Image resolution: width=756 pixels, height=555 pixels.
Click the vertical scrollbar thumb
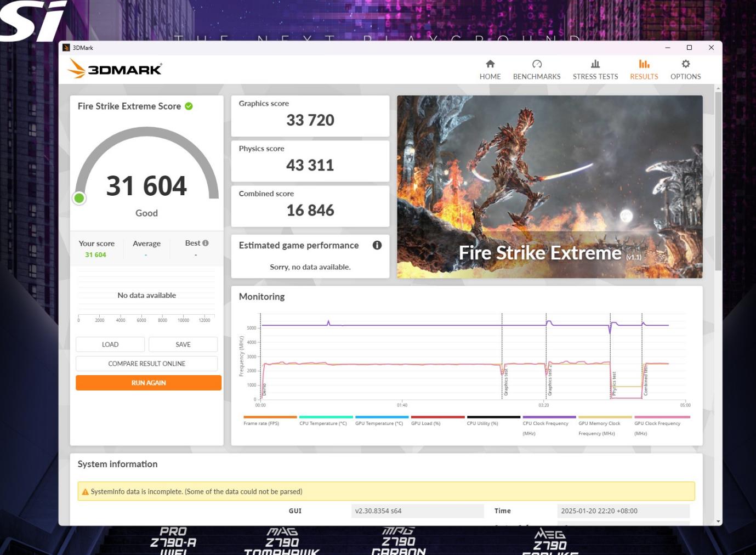click(x=718, y=181)
